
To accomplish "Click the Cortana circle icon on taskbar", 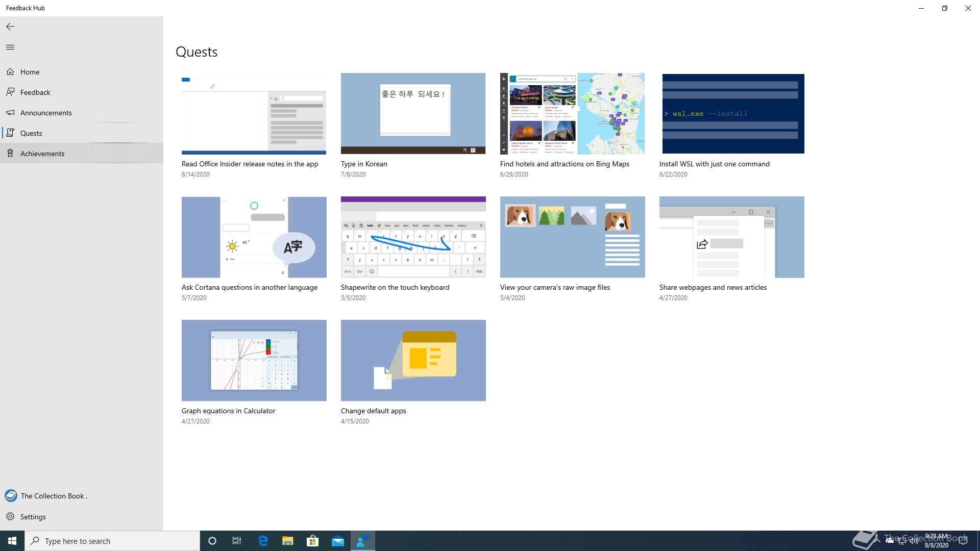I will pos(212,541).
